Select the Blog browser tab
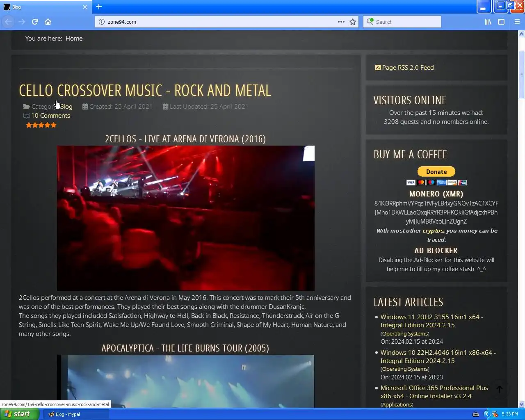525x420 pixels. (x=46, y=7)
